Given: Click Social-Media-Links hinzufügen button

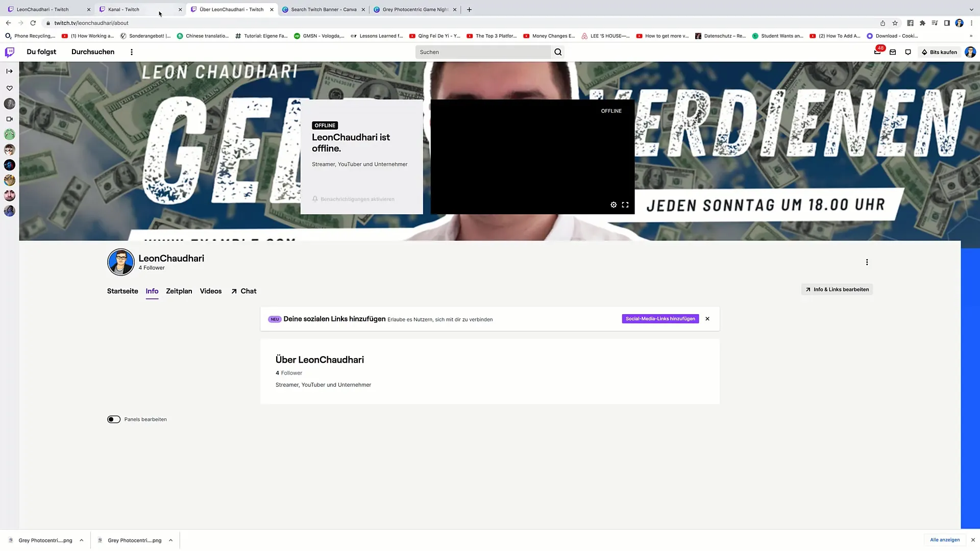Looking at the screenshot, I should pyautogui.click(x=660, y=318).
